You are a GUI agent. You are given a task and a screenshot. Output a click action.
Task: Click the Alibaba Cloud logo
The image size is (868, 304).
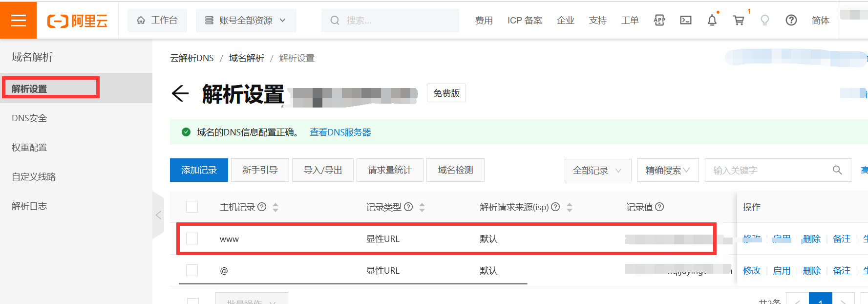tap(77, 21)
